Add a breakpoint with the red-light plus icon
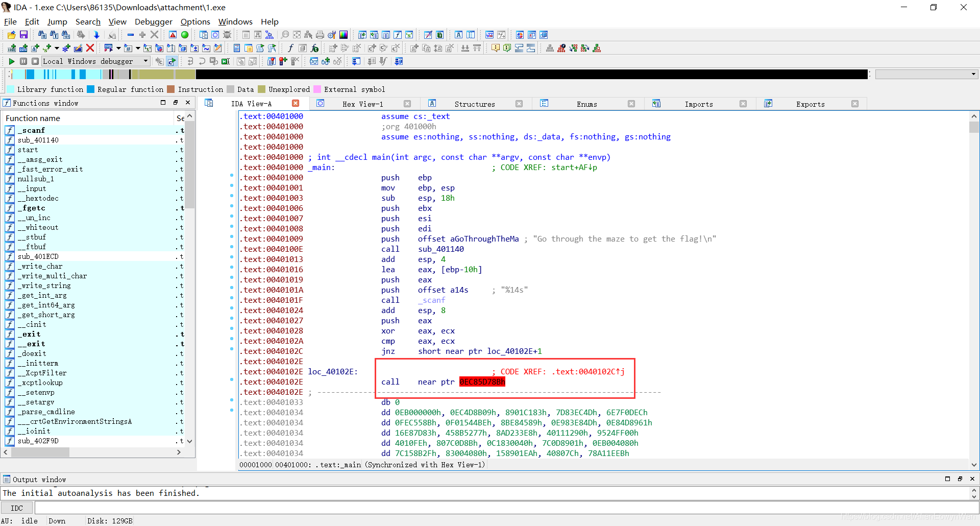This screenshot has width=980, height=526. pos(283,61)
